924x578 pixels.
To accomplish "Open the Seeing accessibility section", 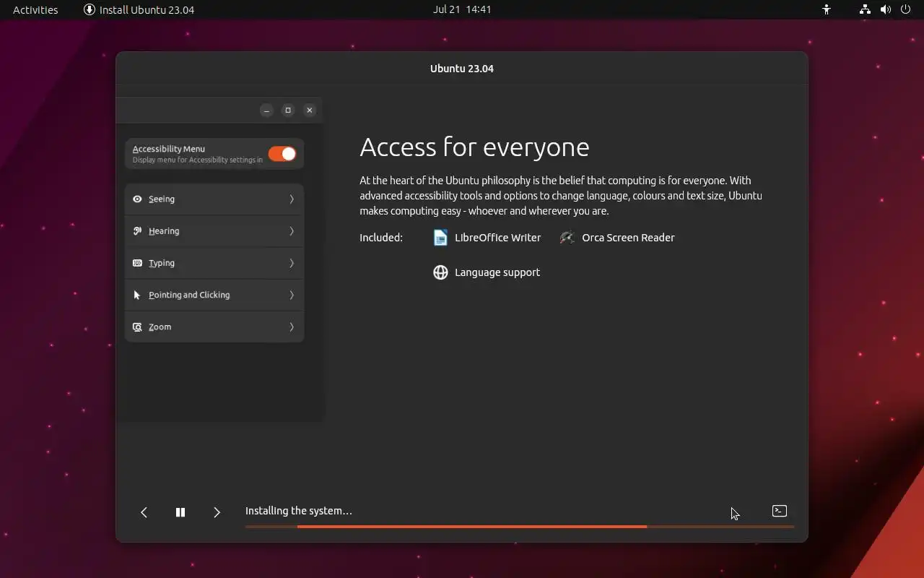I will click(214, 199).
